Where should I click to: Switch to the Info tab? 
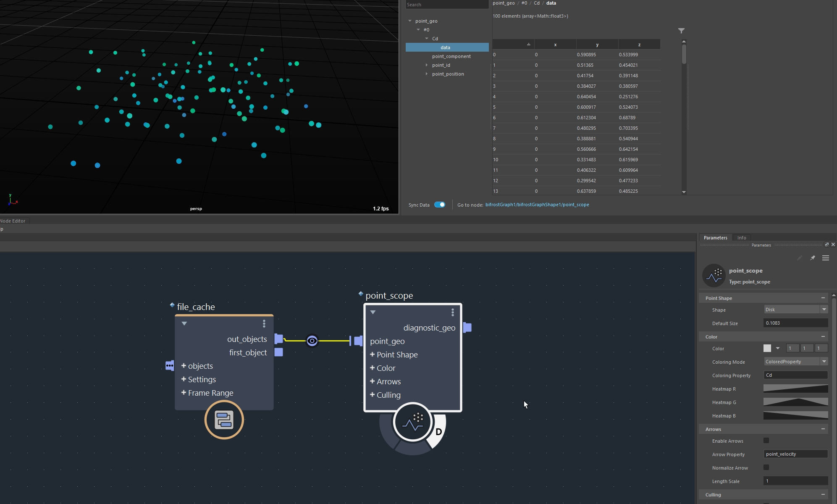742,238
